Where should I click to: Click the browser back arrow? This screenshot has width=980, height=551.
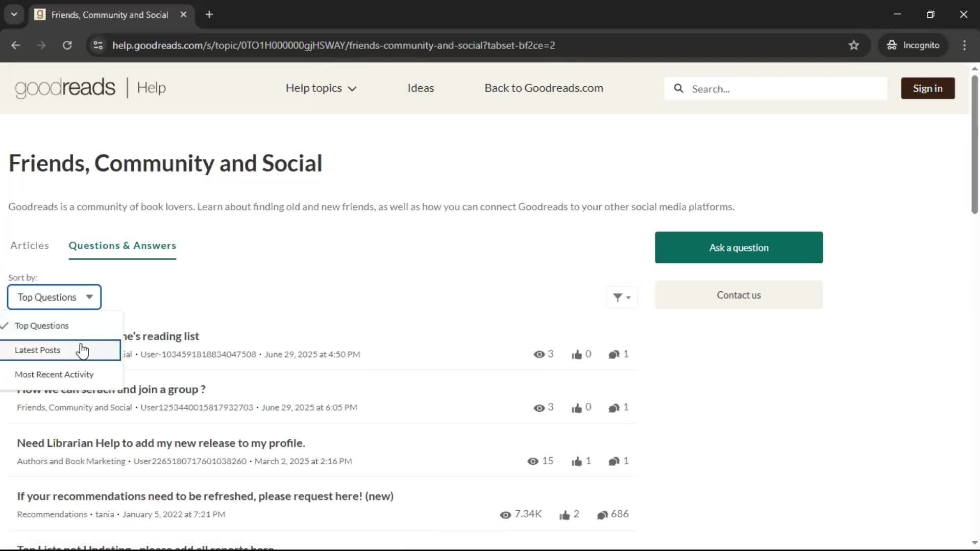15,45
